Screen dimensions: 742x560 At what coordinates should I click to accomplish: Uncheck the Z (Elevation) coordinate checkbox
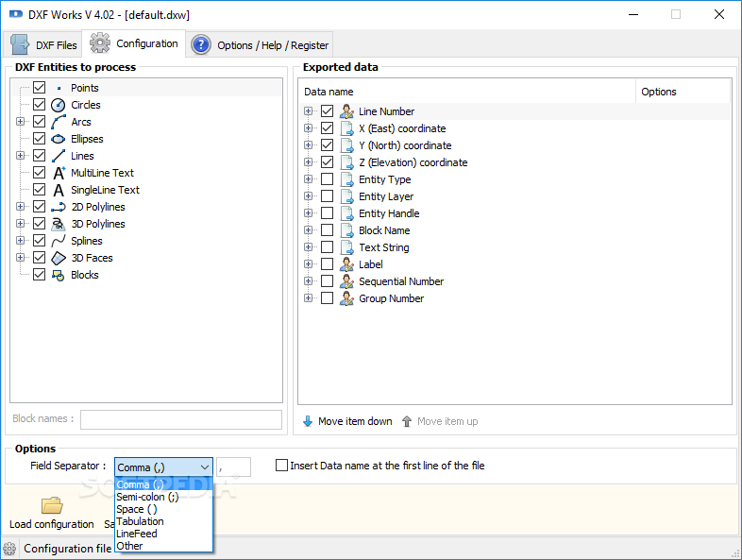(327, 162)
